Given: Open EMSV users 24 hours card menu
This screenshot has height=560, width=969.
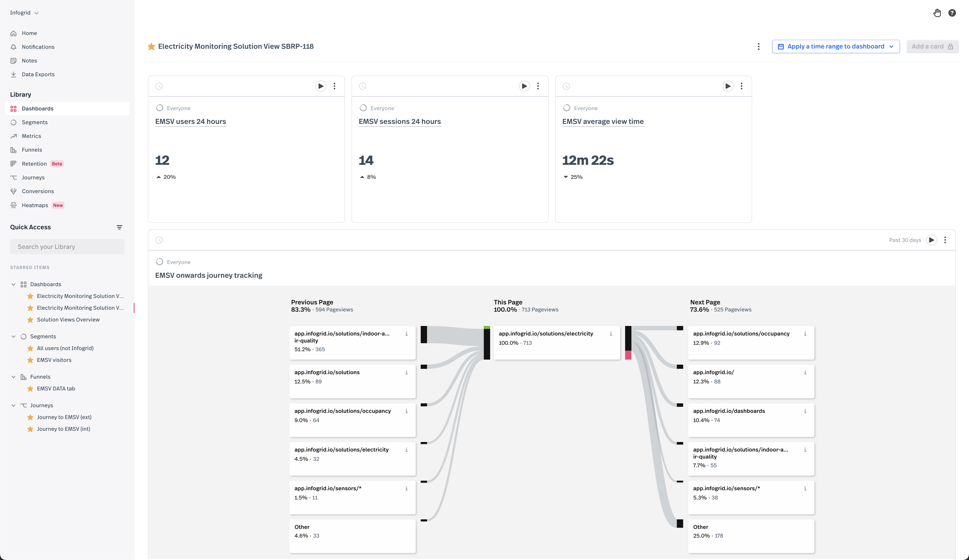Looking at the screenshot, I should click(x=334, y=86).
